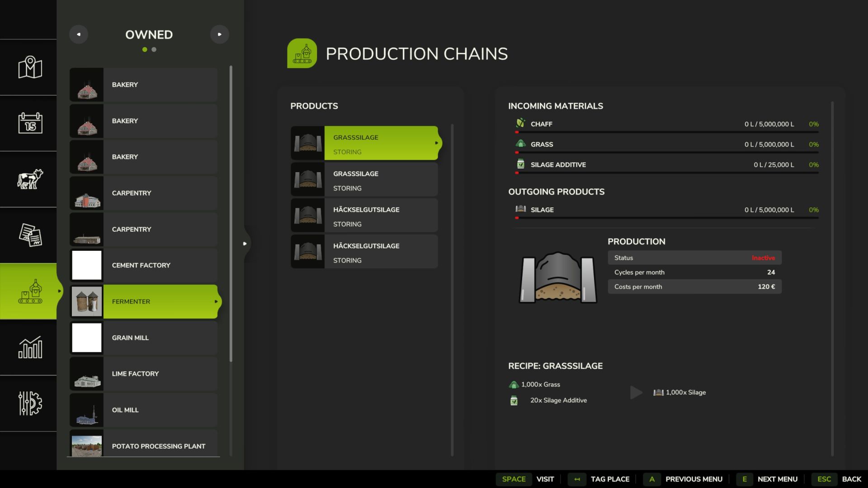Select the Lime Factory entry

click(144, 374)
